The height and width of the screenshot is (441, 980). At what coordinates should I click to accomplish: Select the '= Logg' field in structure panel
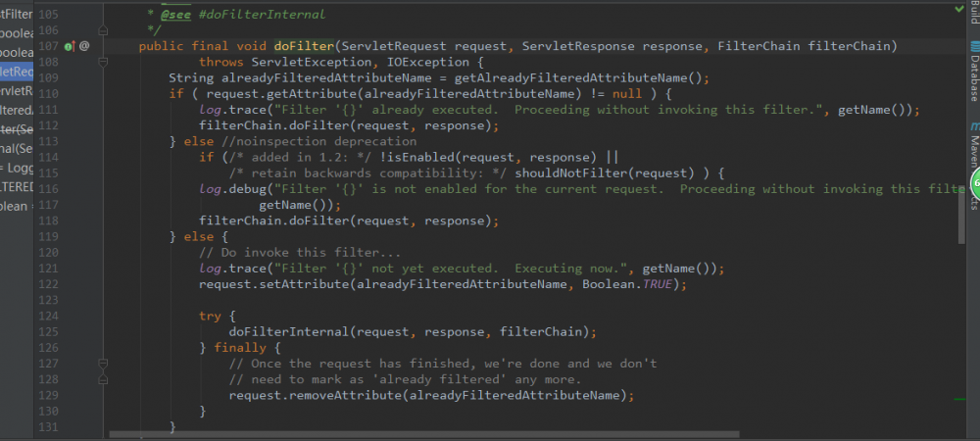tap(17, 168)
